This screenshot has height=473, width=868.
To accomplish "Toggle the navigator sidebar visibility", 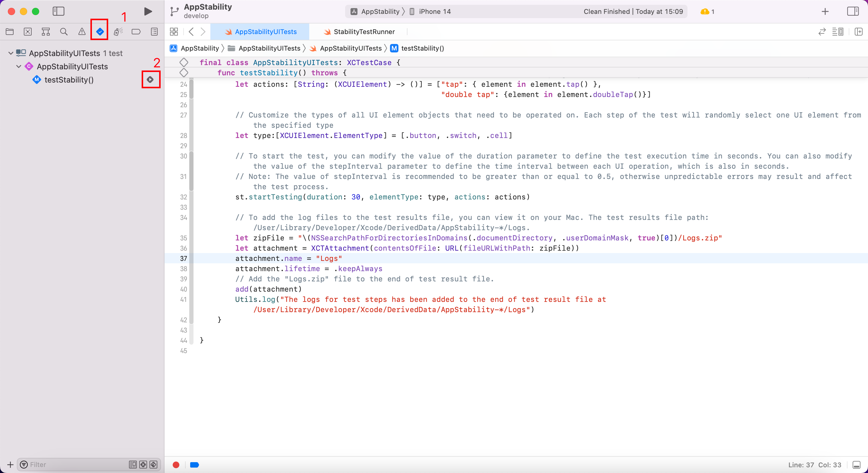I will [58, 11].
